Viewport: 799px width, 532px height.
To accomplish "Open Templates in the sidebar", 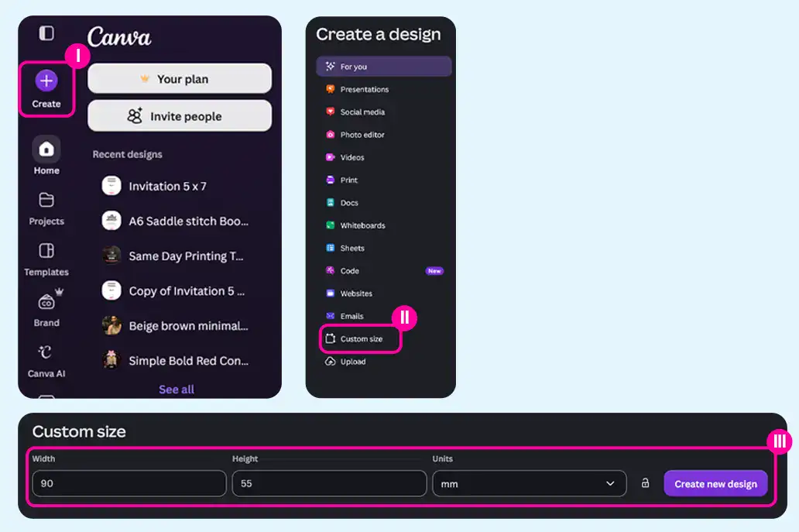I will [46, 259].
